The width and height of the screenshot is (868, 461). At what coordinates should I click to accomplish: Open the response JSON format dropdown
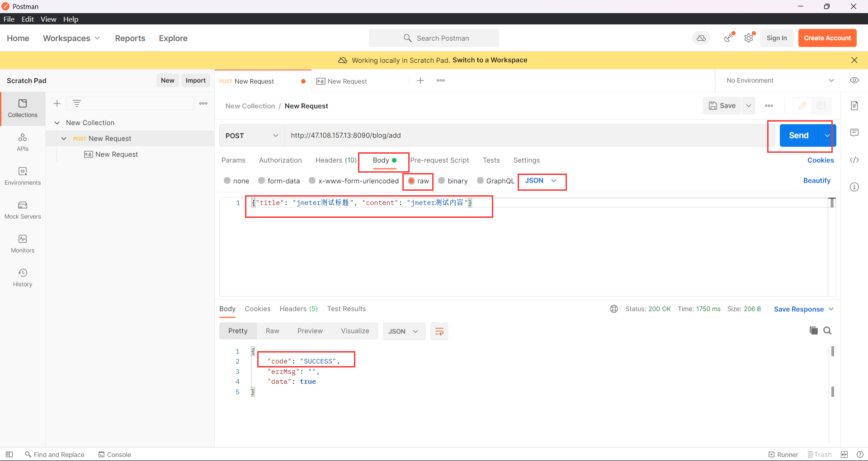coord(404,331)
